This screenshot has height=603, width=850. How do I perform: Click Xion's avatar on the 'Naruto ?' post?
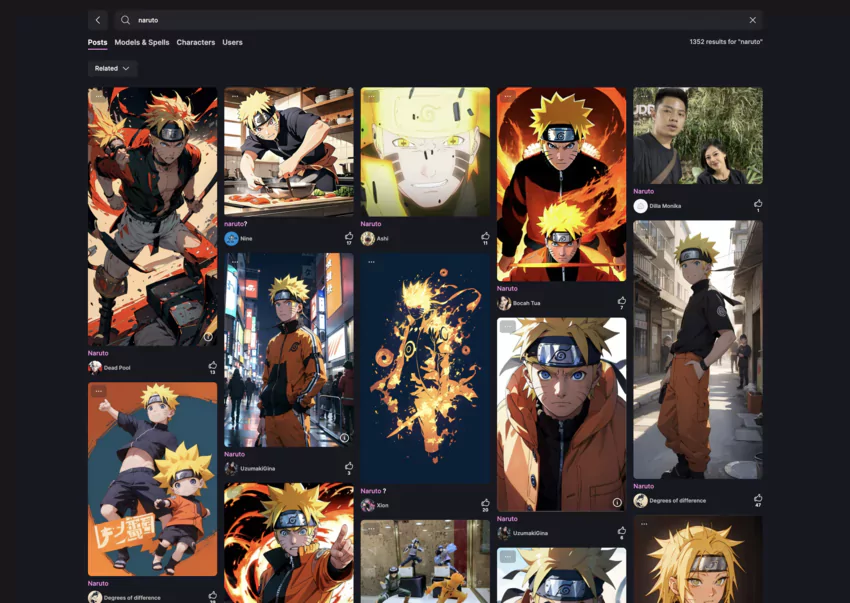pyautogui.click(x=367, y=505)
